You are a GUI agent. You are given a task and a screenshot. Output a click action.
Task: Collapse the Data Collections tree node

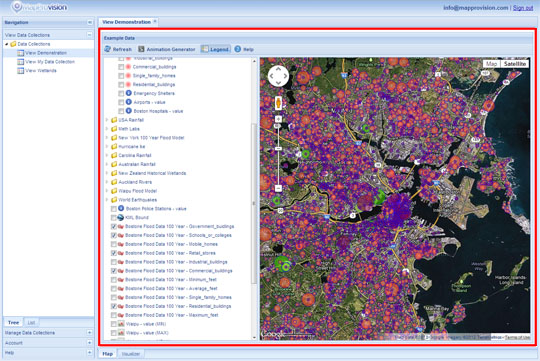point(7,44)
